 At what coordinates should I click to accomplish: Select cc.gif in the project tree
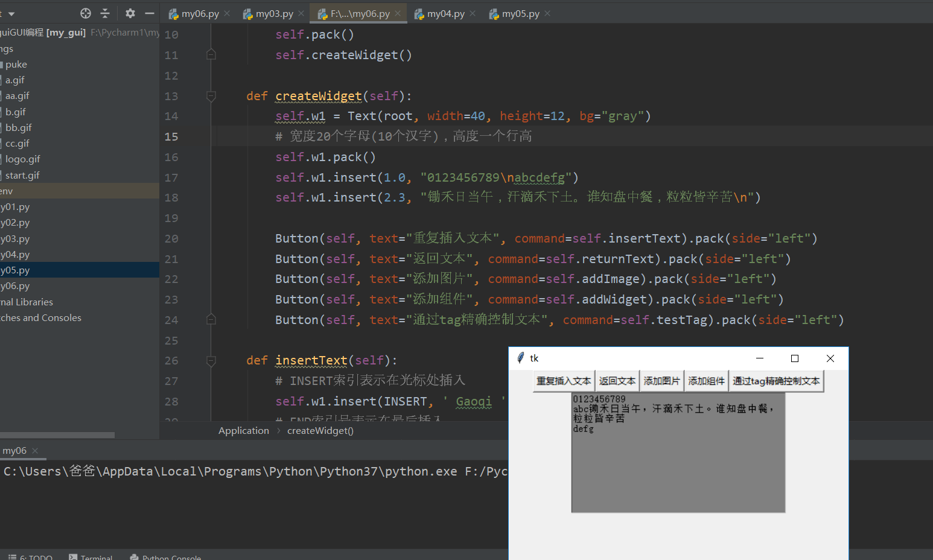(x=17, y=143)
